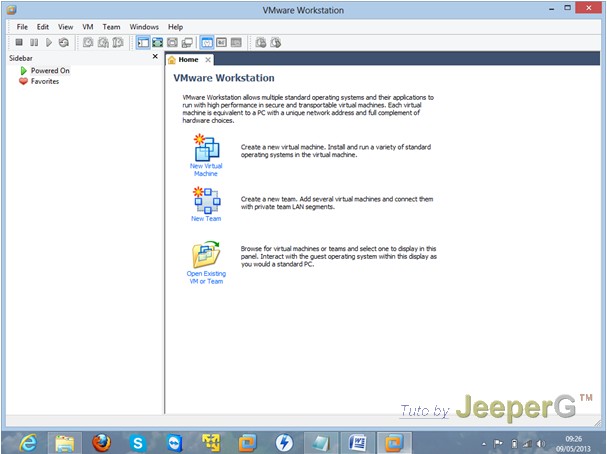607x454 pixels.
Task: Maximize the VMware Workstation window
Action: pos(568,8)
